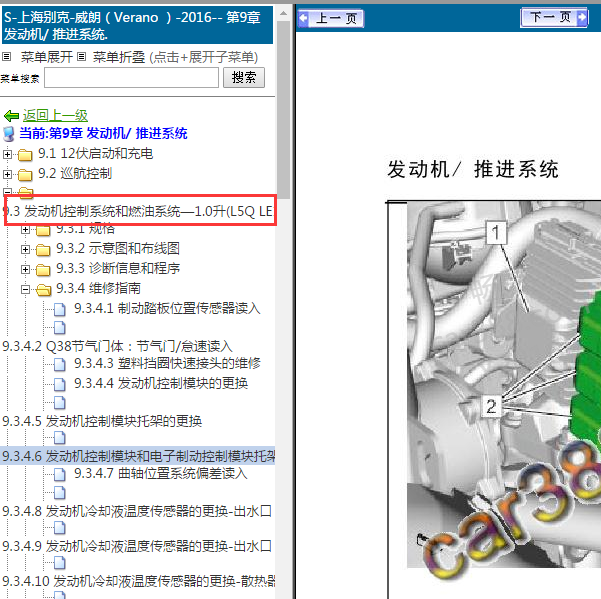Click the folder icon of 9.3.2
The width and height of the screenshot is (601, 599).
coord(43,250)
